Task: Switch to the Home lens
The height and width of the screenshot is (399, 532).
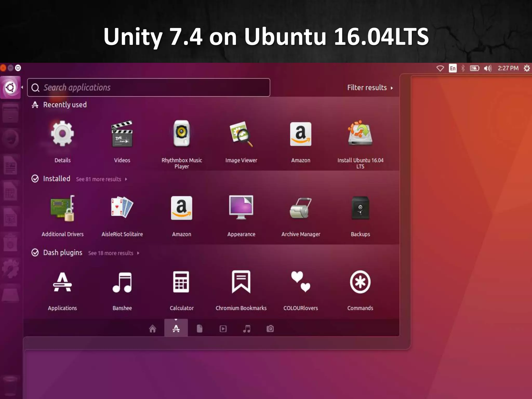Action: coord(152,329)
